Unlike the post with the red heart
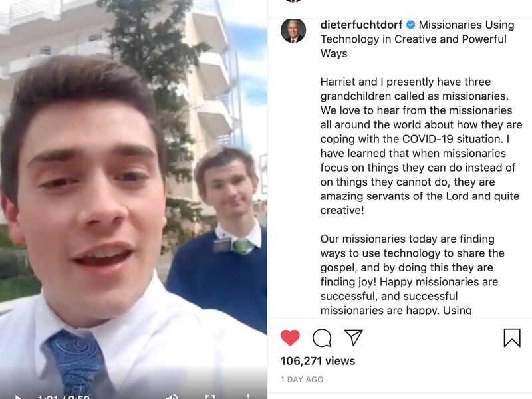 pyautogui.click(x=290, y=338)
